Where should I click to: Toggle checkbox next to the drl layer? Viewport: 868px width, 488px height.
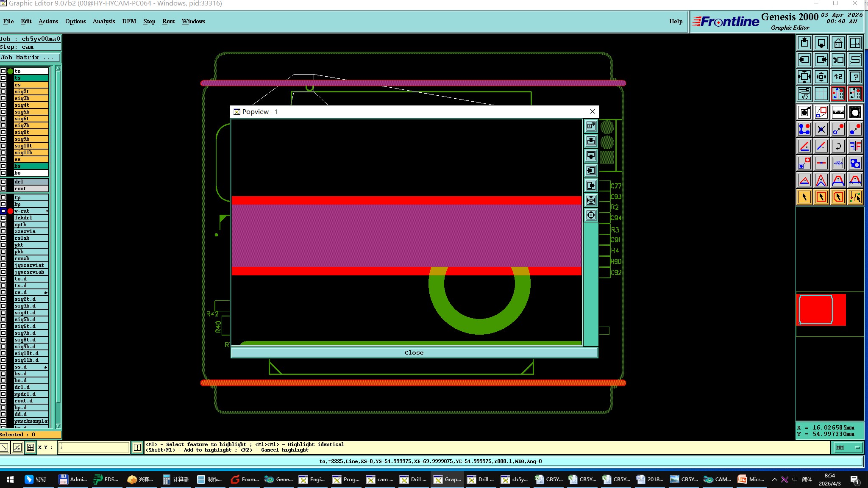3,182
